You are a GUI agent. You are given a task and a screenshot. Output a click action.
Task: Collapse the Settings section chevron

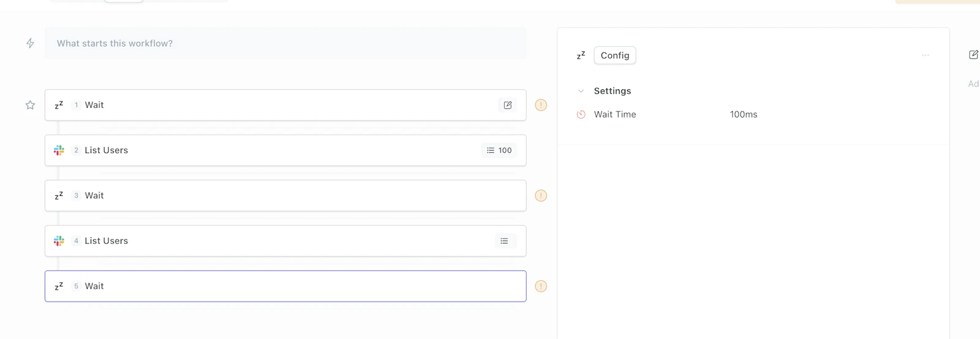tap(581, 91)
